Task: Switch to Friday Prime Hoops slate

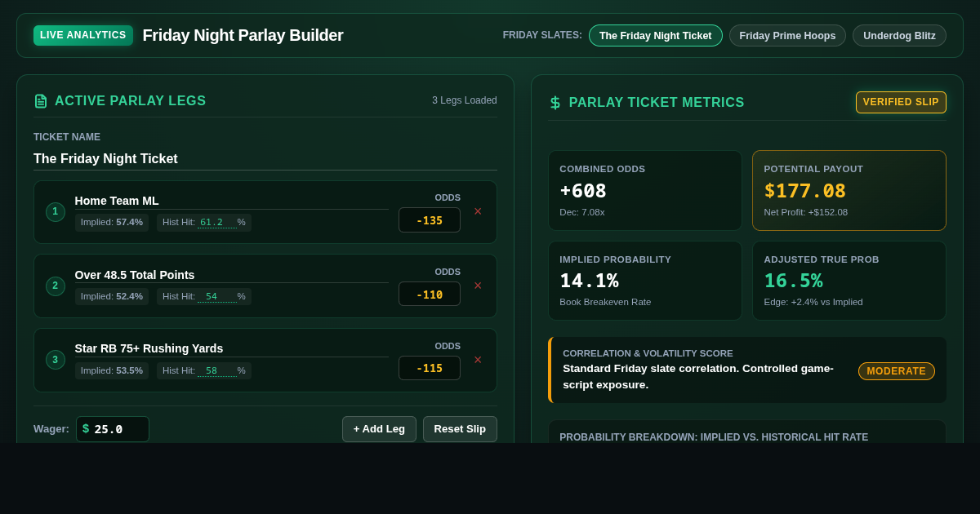Action: [x=787, y=36]
